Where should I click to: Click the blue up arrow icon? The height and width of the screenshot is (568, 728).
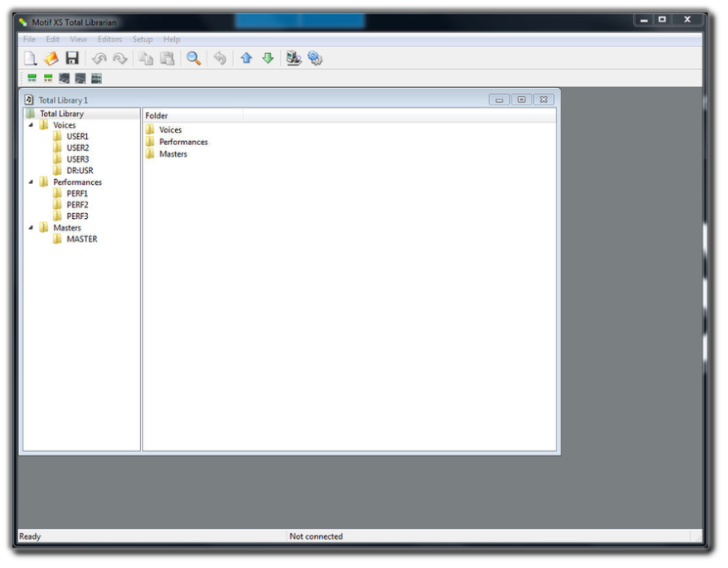(x=246, y=58)
